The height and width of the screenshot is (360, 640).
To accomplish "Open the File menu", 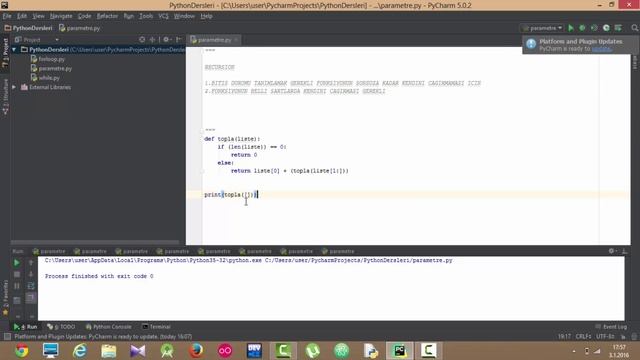I will tap(7, 16).
